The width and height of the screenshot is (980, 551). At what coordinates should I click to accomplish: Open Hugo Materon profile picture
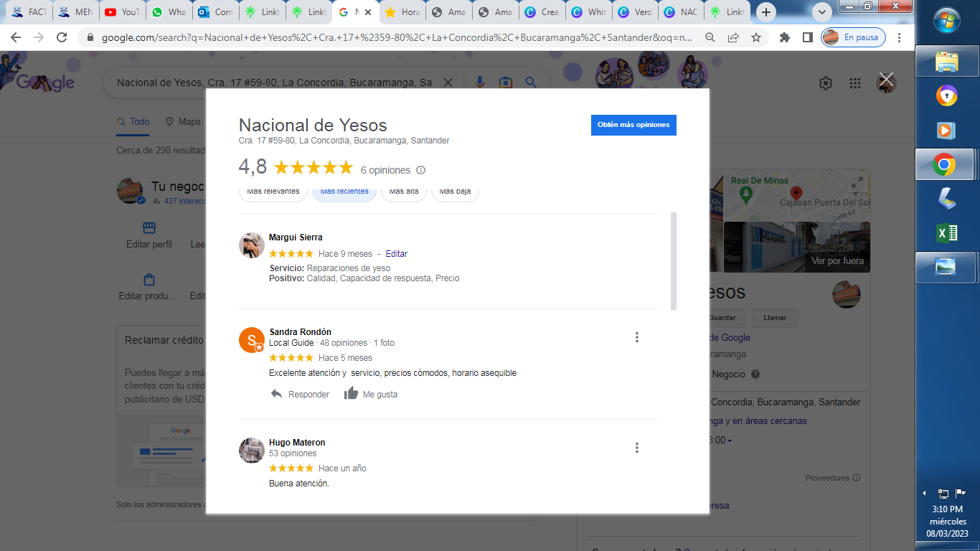[x=252, y=451]
